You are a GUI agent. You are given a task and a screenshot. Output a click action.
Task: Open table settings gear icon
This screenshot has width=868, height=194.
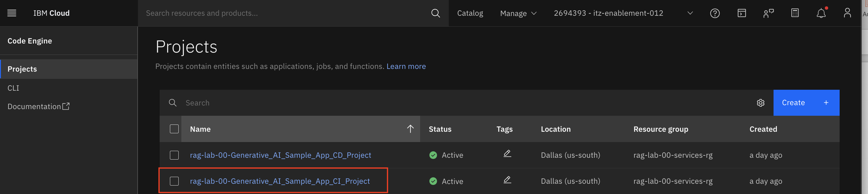(x=761, y=103)
